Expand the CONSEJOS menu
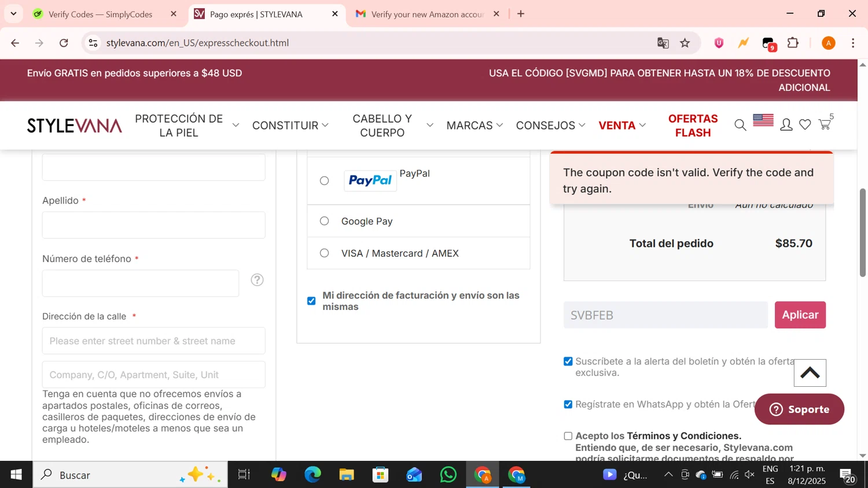Image resolution: width=868 pixels, height=488 pixels. (551, 125)
